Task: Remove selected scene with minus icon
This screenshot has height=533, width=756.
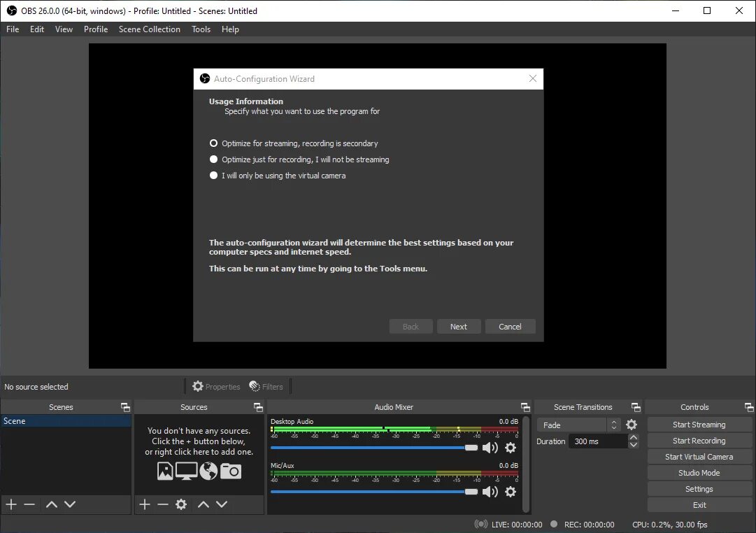Action: tap(29, 504)
